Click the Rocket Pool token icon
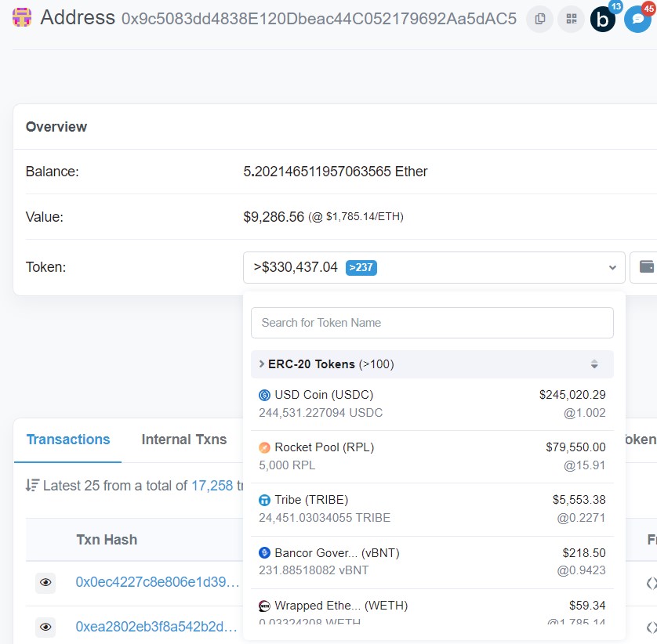657x644 pixels. click(x=264, y=448)
